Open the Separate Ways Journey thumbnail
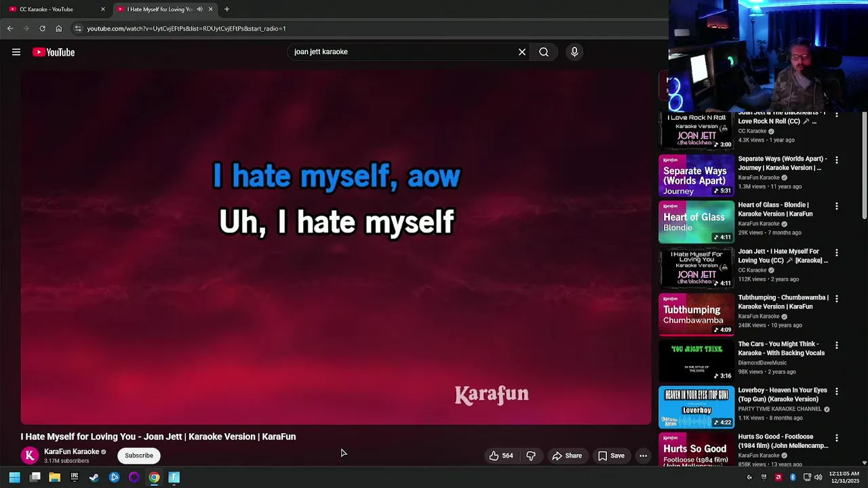Image resolution: width=868 pixels, height=488 pixels. 696,176
